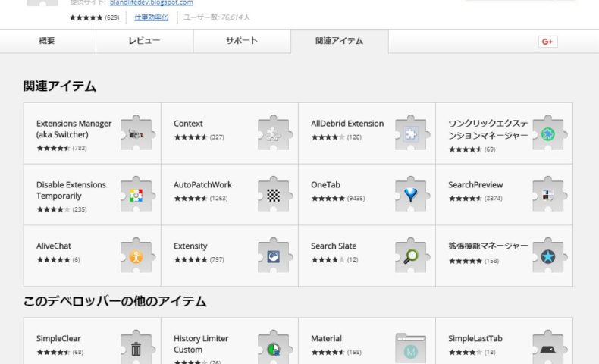599x364 pixels.
Task: Open the AutoPatchWork title
Action: click(202, 184)
